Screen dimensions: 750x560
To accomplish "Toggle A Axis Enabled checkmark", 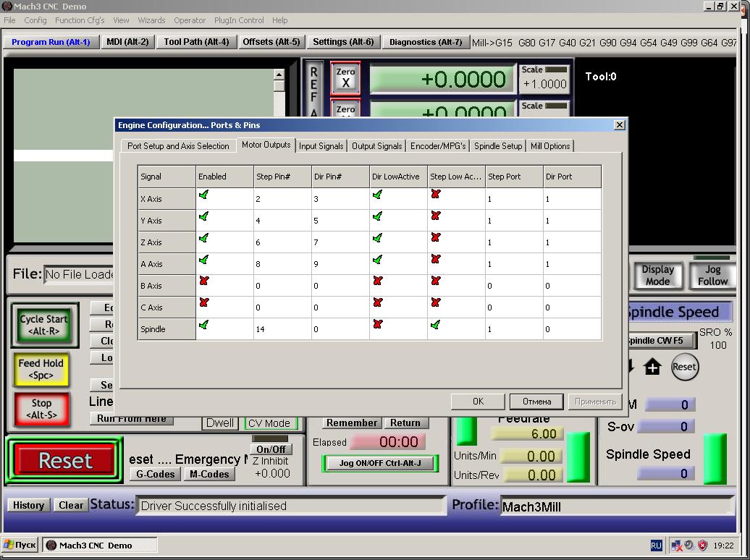I will pyautogui.click(x=203, y=260).
